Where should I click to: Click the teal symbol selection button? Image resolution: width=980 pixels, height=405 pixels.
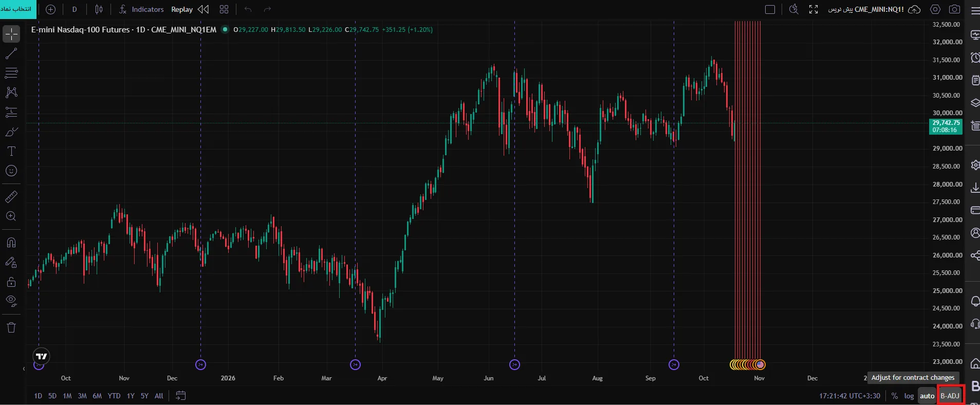[x=19, y=9]
